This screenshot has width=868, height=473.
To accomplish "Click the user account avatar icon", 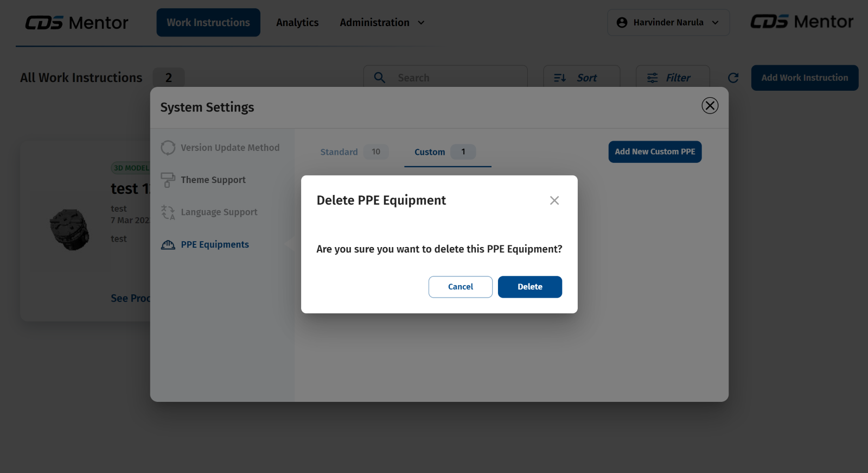I will click(622, 23).
